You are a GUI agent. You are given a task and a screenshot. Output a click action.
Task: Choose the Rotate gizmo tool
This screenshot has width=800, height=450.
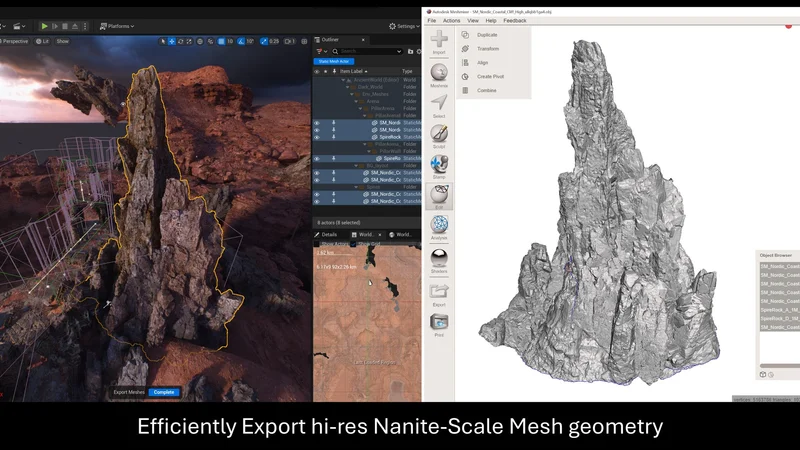[x=181, y=41]
